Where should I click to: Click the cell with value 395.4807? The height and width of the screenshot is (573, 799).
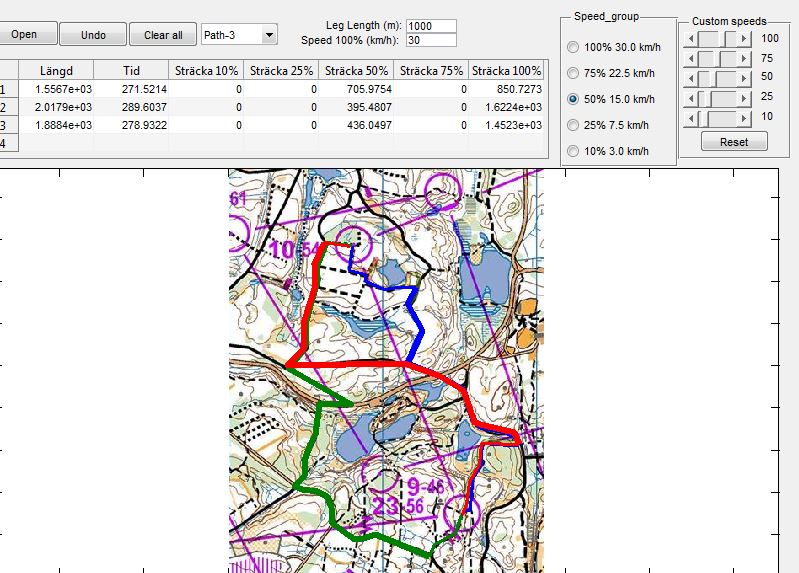point(356,107)
